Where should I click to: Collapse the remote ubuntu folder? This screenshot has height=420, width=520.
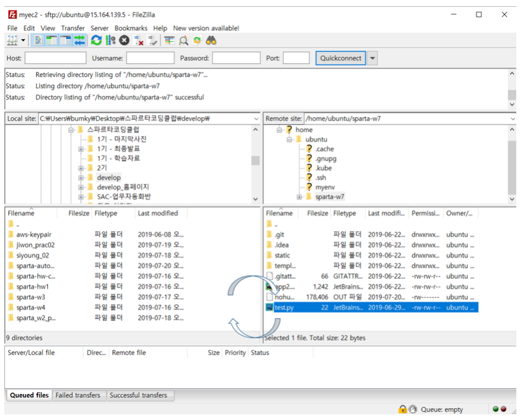point(289,139)
